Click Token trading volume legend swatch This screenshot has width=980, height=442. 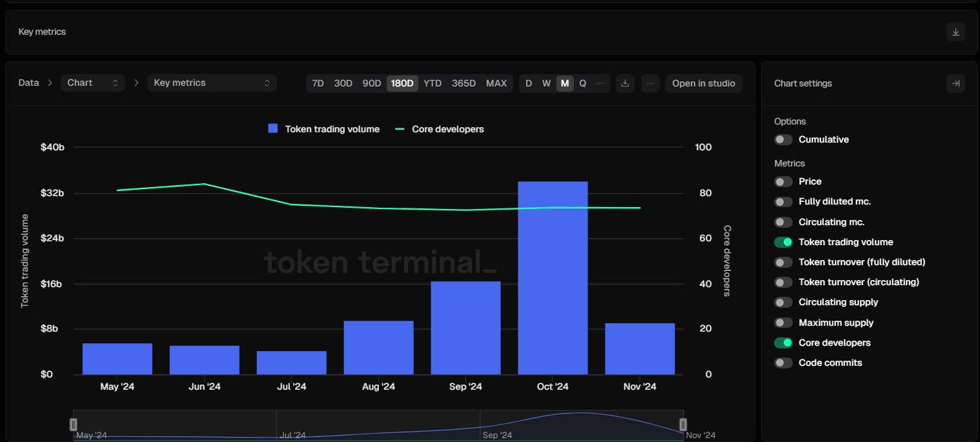[272, 128]
